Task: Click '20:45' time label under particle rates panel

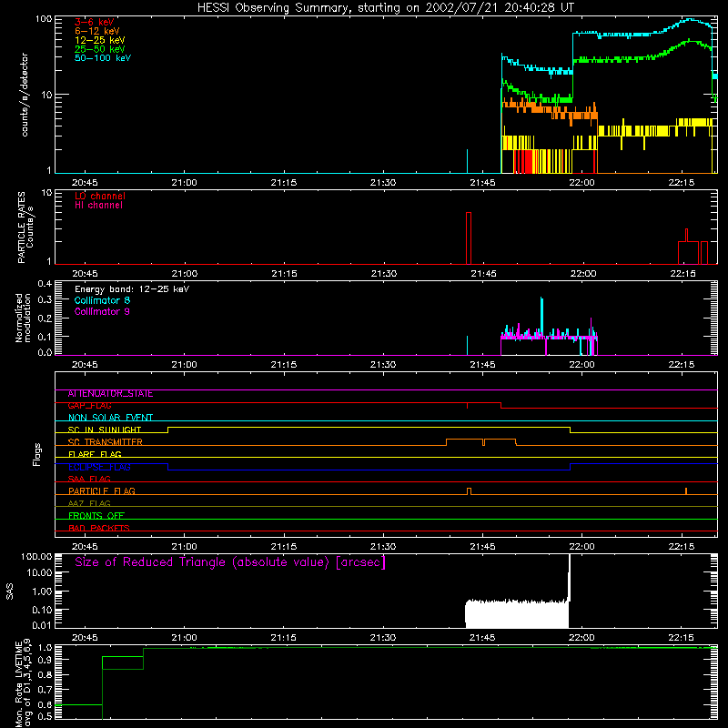Action: click(85, 274)
